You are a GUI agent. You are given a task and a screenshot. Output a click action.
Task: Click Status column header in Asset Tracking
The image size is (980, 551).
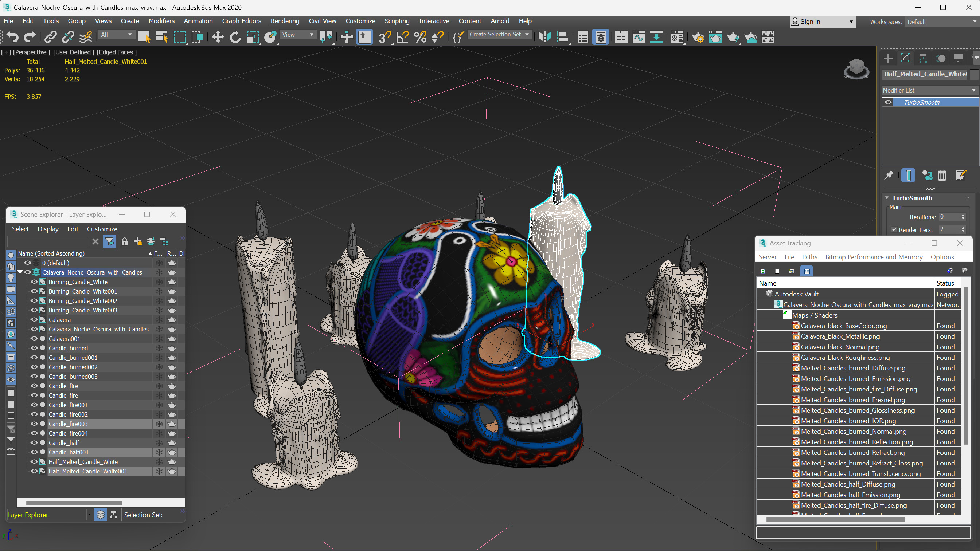[x=948, y=283]
